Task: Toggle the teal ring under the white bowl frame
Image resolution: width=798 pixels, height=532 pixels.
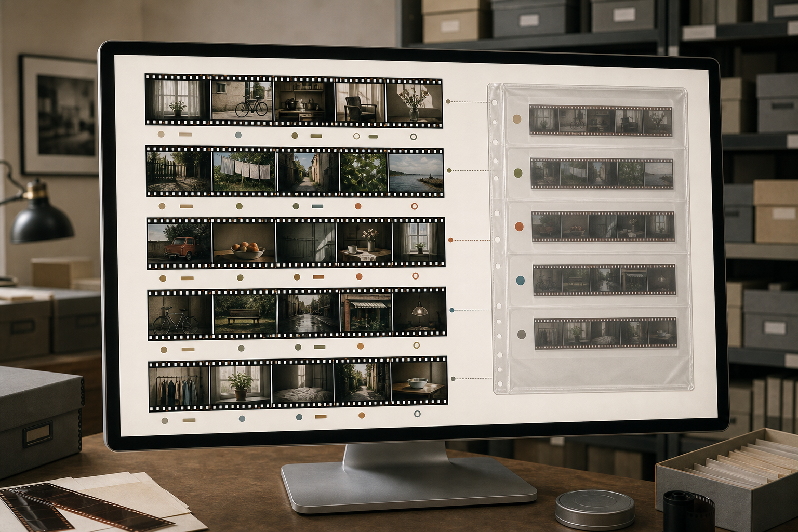Action: pos(417,414)
